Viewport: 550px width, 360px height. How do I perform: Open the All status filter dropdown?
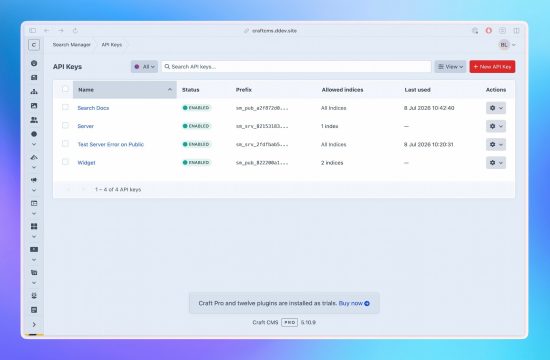144,67
